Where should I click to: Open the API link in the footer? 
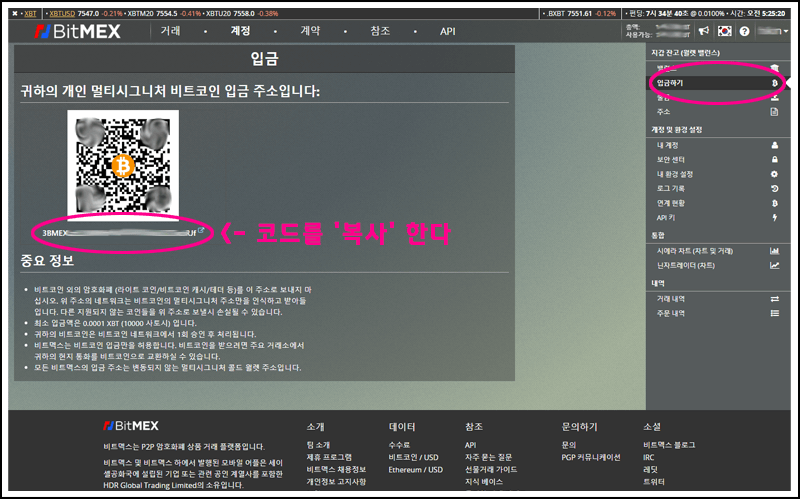click(x=470, y=445)
